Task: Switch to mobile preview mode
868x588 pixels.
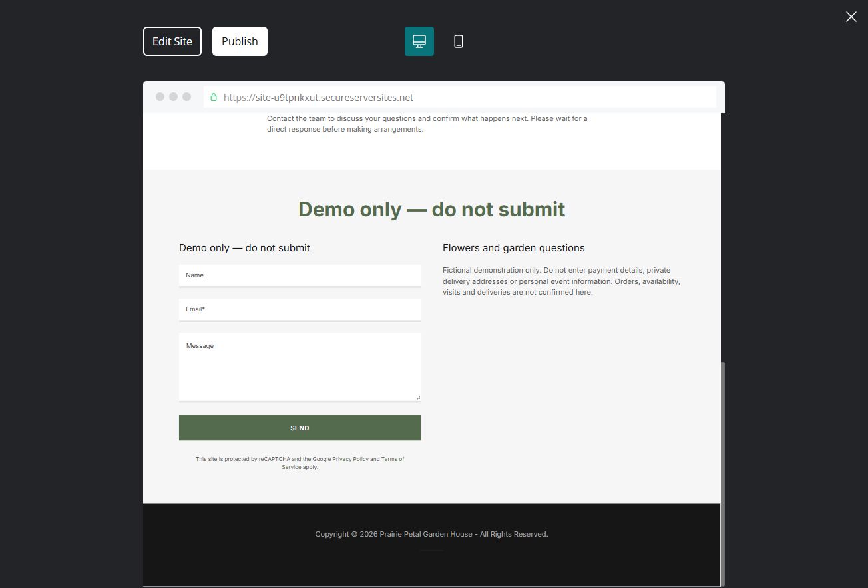Action: [x=459, y=41]
